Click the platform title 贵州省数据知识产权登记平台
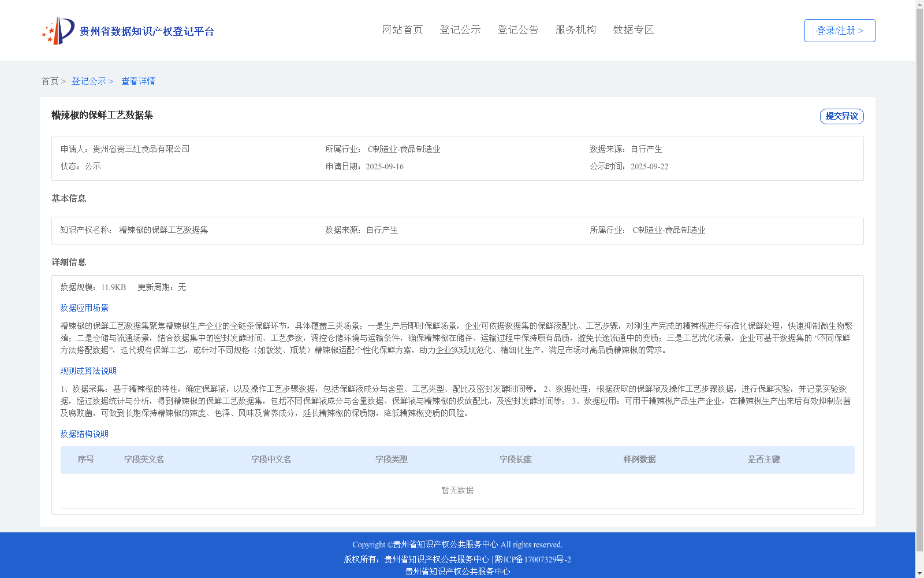Image resolution: width=924 pixels, height=578 pixels. (147, 31)
